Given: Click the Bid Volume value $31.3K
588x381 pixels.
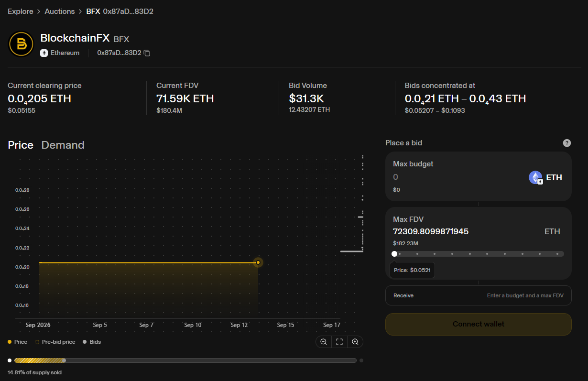Looking at the screenshot, I should tap(306, 99).
